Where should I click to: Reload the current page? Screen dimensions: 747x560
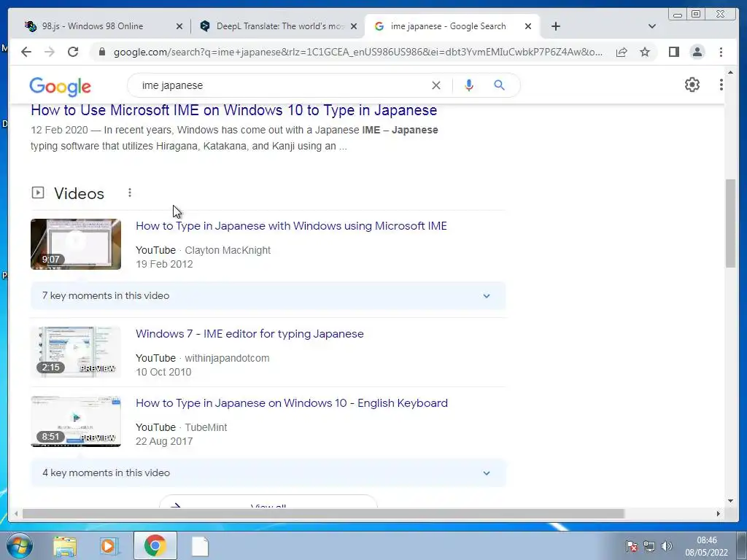73,52
